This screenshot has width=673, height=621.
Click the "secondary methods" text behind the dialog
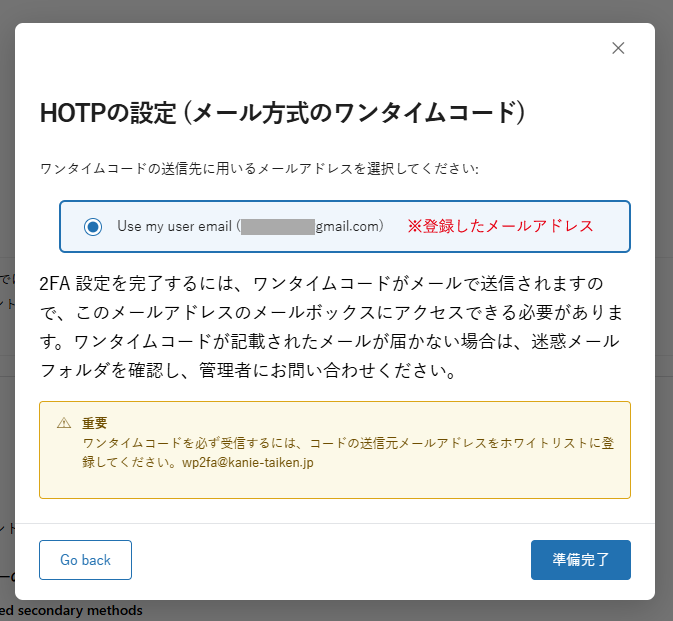coord(80,610)
